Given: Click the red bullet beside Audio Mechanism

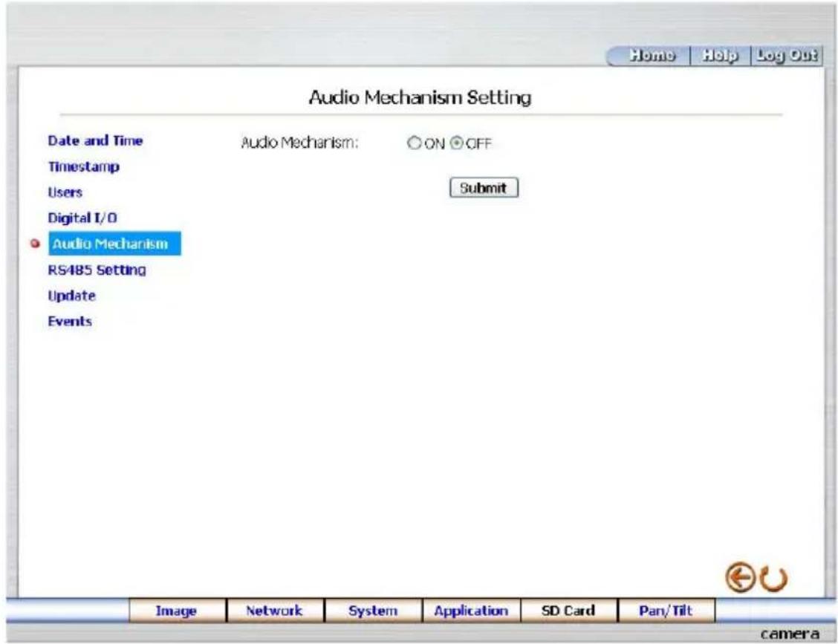Looking at the screenshot, I should (x=35, y=244).
